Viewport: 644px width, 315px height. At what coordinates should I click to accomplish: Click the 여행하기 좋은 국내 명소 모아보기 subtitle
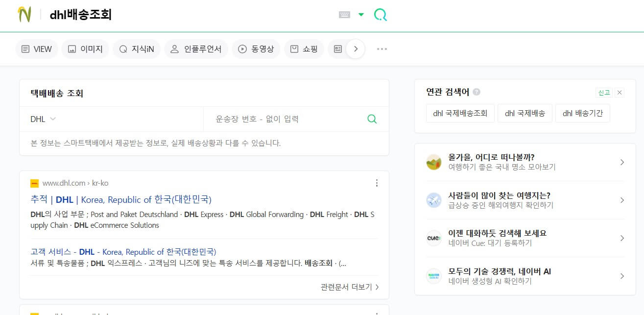[x=502, y=167]
